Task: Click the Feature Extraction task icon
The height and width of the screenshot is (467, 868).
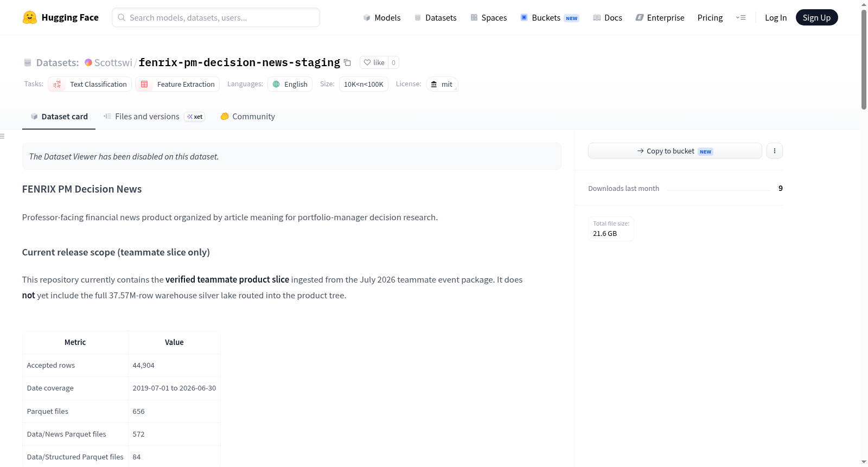Action: (x=144, y=84)
